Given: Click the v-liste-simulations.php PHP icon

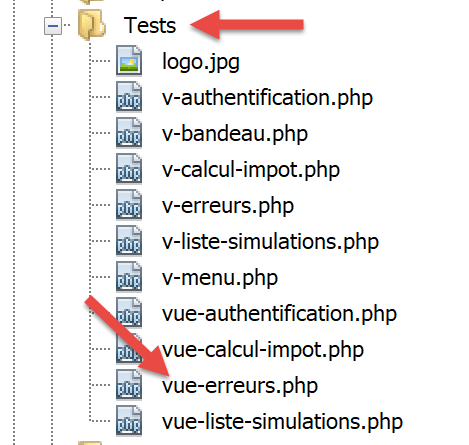Looking at the screenshot, I should 129,241.
